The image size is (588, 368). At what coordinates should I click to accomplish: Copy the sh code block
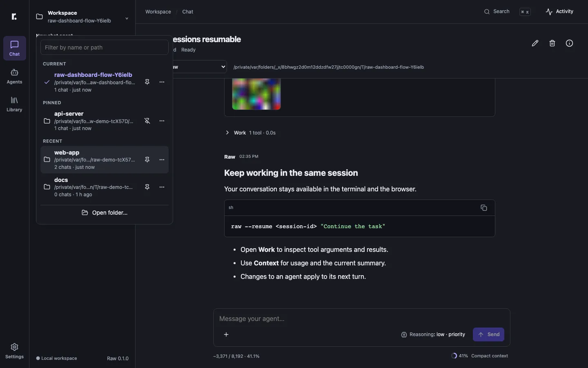(484, 208)
